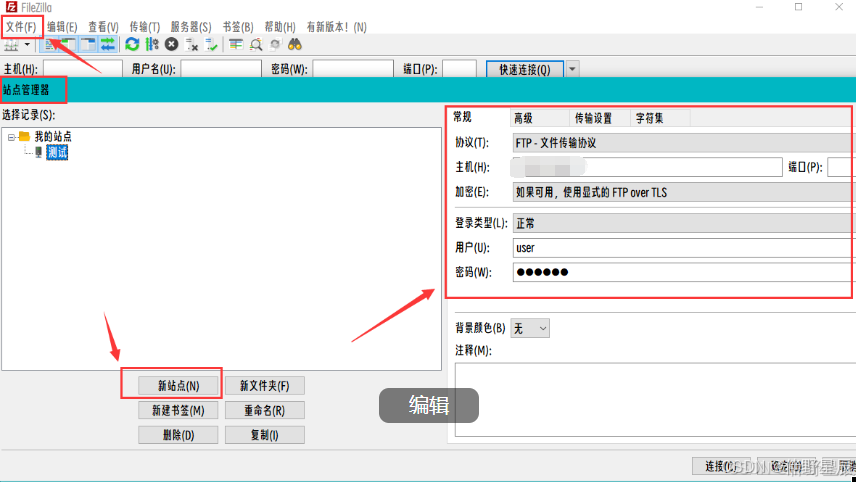Click the 注释(M) comments text area

tap(655, 400)
